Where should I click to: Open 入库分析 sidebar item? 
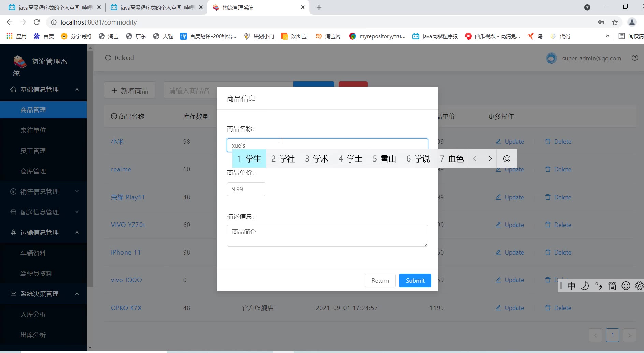click(x=43, y=314)
